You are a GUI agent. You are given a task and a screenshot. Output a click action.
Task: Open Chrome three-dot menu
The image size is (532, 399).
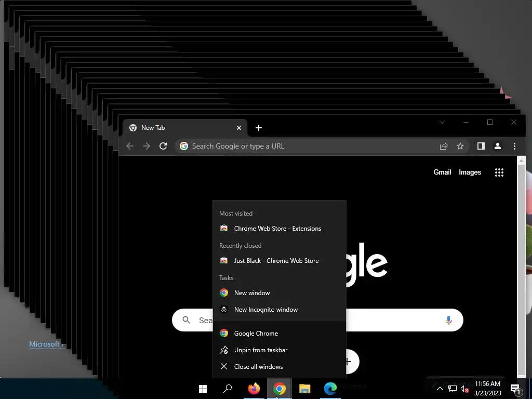tap(514, 146)
